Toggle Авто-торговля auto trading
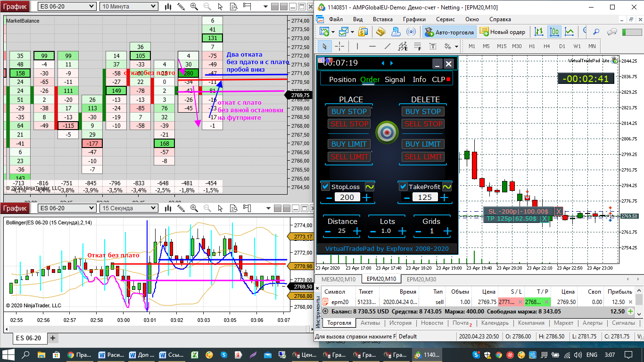Image resolution: width=644 pixels, height=362 pixels. (449, 32)
